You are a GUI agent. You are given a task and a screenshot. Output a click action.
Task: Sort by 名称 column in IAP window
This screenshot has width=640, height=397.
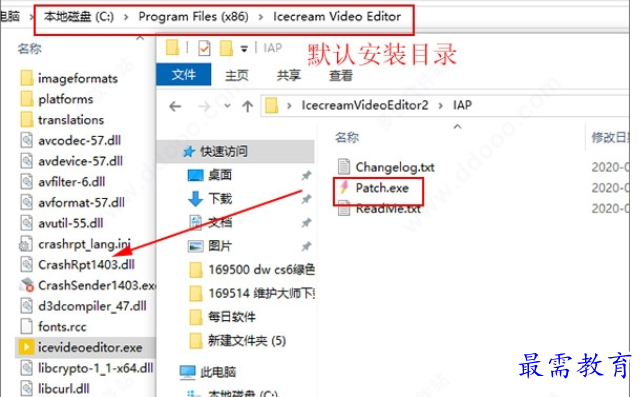[347, 137]
